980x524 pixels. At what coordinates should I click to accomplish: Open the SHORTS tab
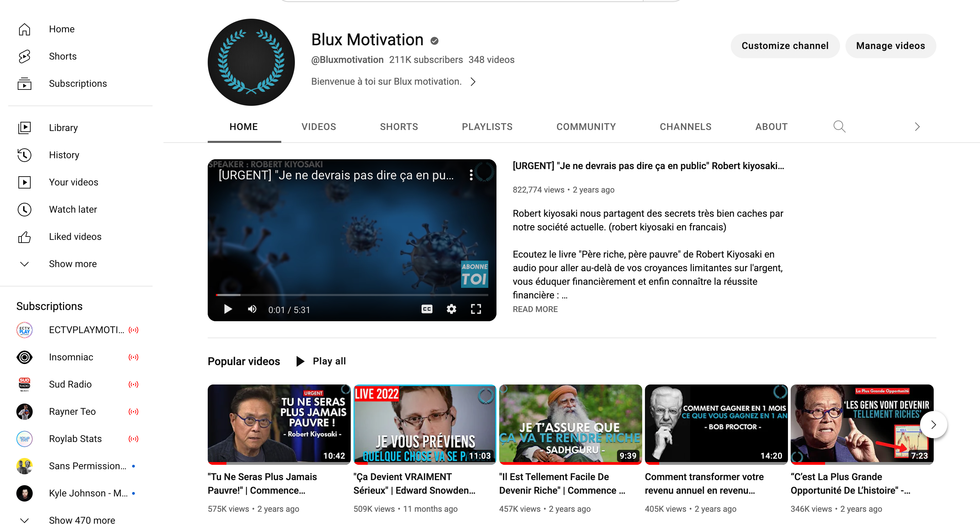[x=399, y=127]
